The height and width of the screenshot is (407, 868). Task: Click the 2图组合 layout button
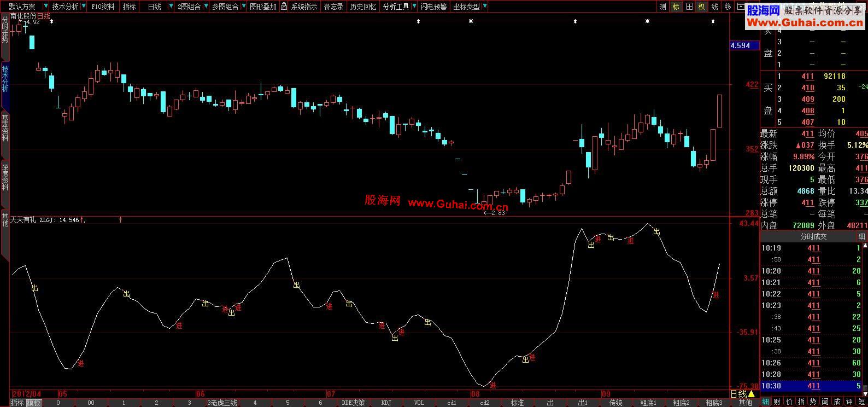[x=189, y=7]
